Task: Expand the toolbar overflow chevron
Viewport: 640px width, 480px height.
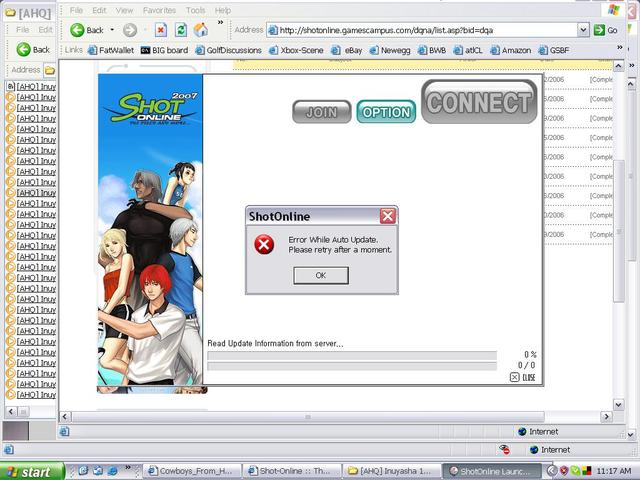Action: point(220,22)
